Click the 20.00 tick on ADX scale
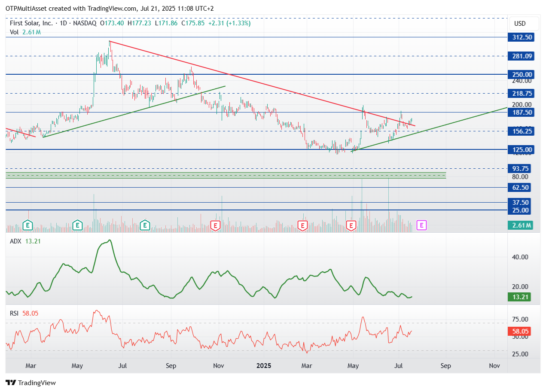Image resolution: width=546 pixels, height=392 pixels. 521,287
